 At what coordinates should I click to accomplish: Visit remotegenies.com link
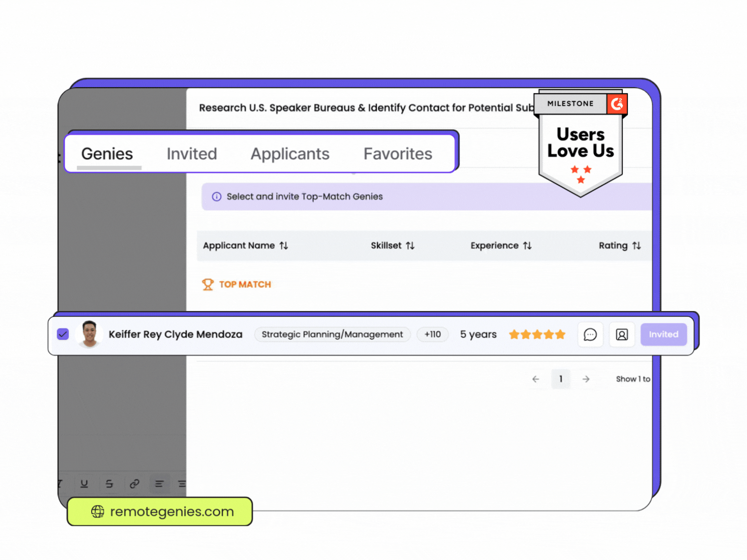[171, 512]
